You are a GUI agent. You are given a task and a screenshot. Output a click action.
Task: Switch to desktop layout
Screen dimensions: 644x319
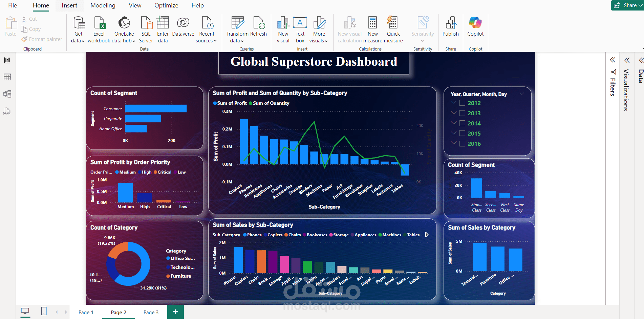(25, 311)
